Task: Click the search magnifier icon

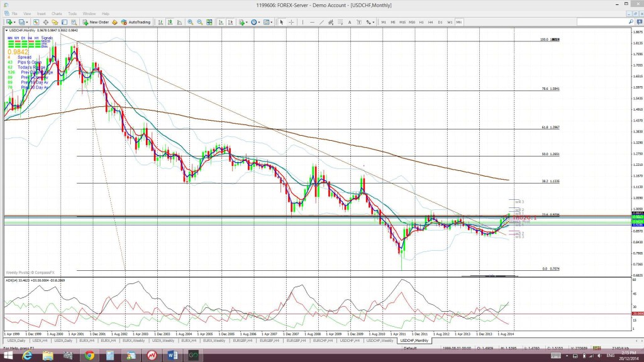Action: click(x=631, y=22)
